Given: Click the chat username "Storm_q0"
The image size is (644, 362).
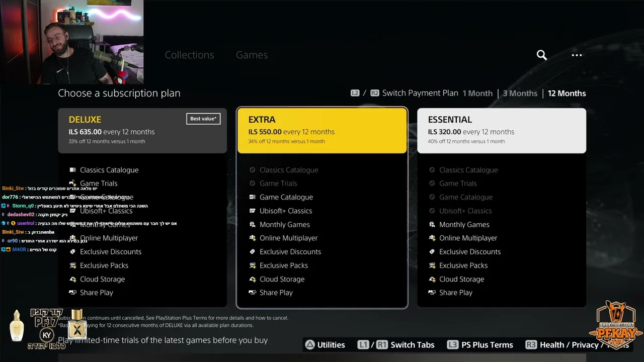Looking at the screenshot, I should click(23, 206).
